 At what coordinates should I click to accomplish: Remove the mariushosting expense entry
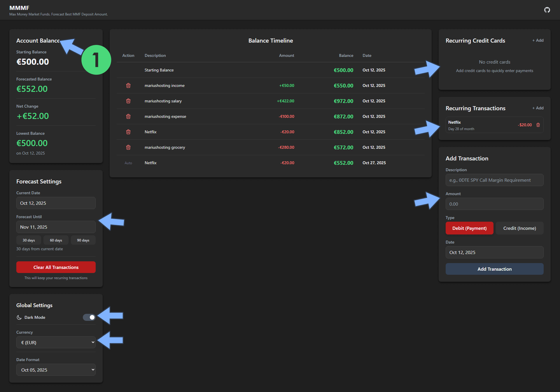click(128, 116)
